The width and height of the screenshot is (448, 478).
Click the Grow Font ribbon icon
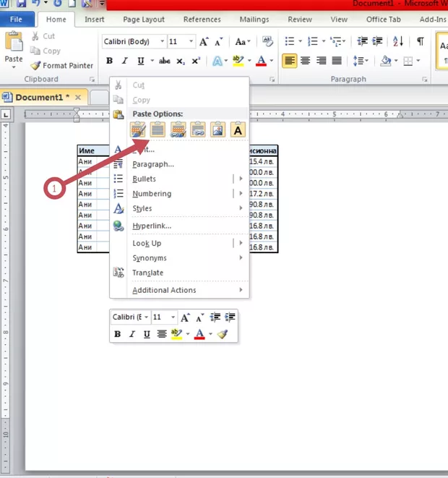tap(204, 42)
